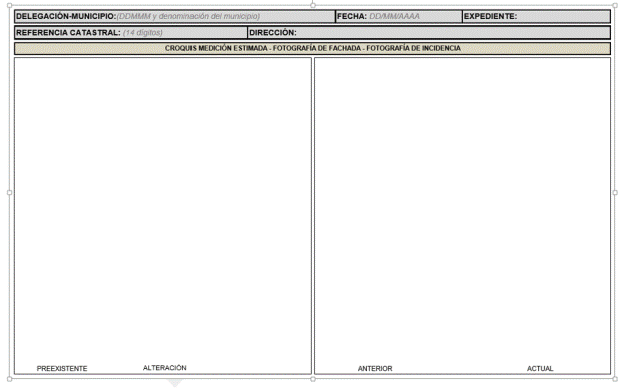Select the REFERENCIA CATASTRAL field

[x=131, y=33]
